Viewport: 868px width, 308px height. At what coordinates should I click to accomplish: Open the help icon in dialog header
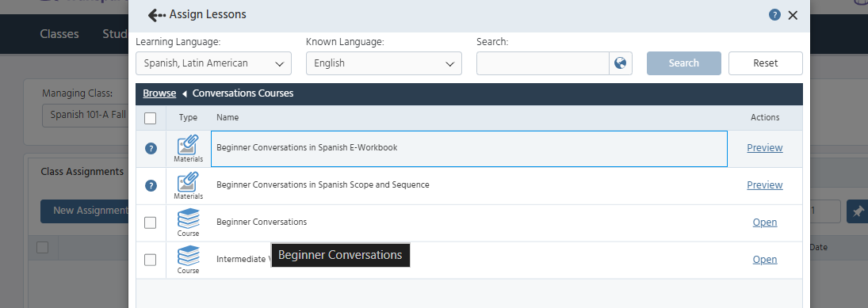774,15
